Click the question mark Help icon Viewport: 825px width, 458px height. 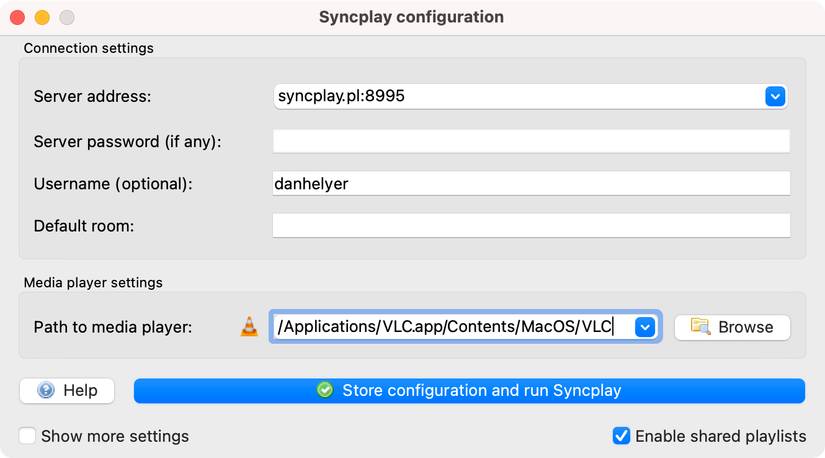(x=46, y=390)
